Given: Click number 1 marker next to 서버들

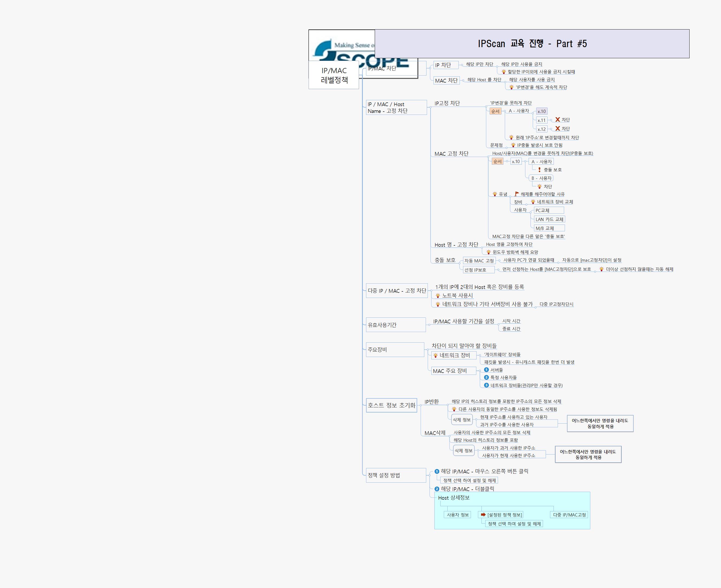Looking at the screenshot, I should tap(486, 369).
